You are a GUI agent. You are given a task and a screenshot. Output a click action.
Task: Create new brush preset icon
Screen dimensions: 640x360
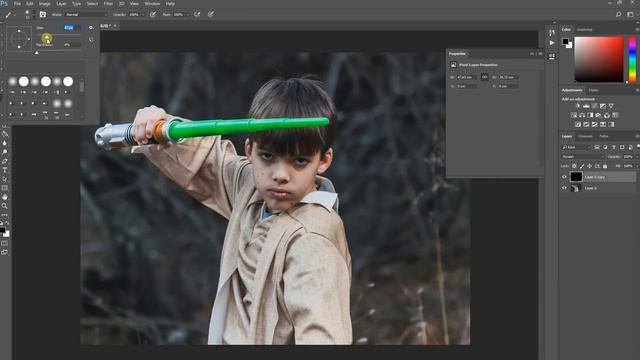(x=91, y=40)
